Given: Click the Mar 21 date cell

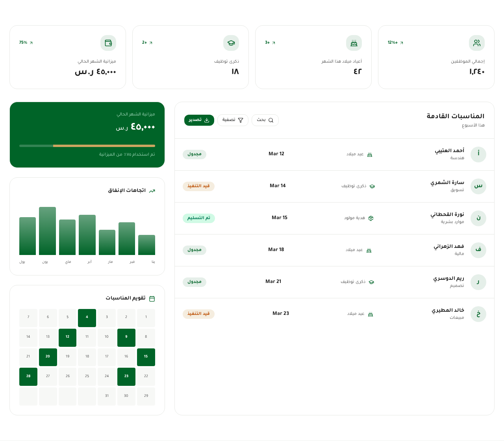Looking at the screenshot, I should [273, 282].
